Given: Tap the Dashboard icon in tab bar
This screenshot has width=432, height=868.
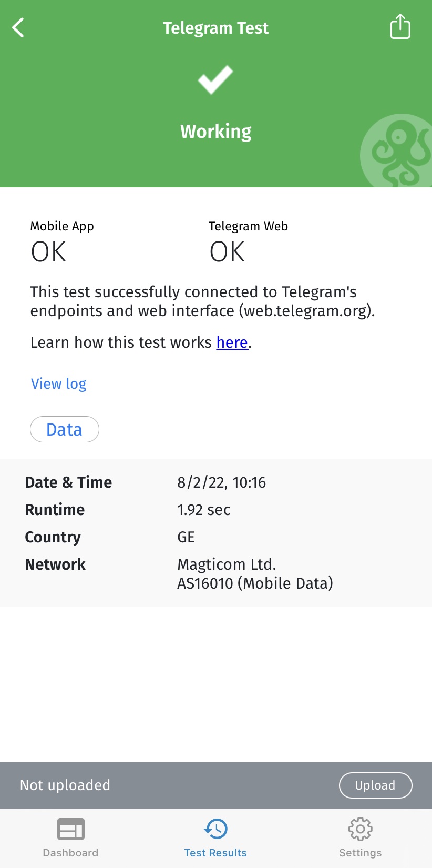Looking at the screenshot, I should click(70, 830).
